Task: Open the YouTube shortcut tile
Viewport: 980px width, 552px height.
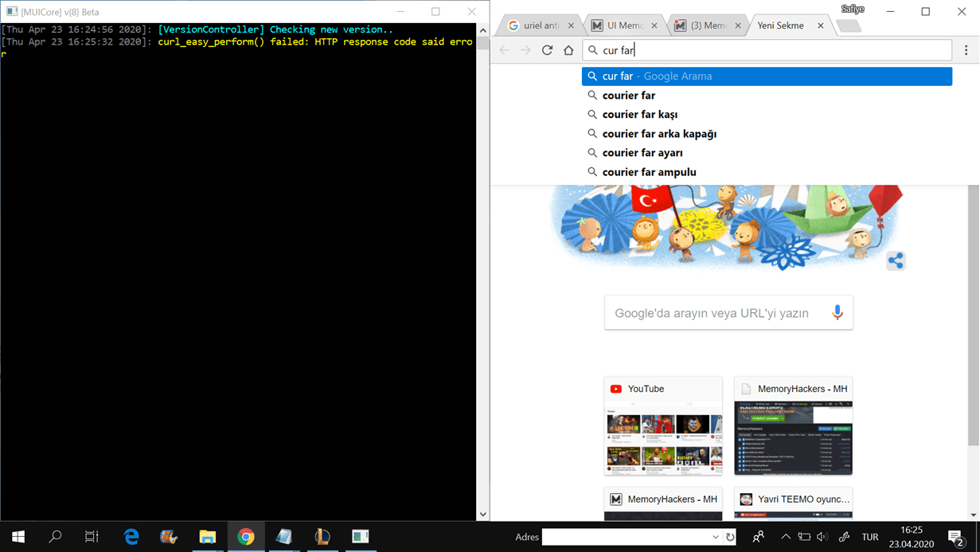Action: click(663, 426)
